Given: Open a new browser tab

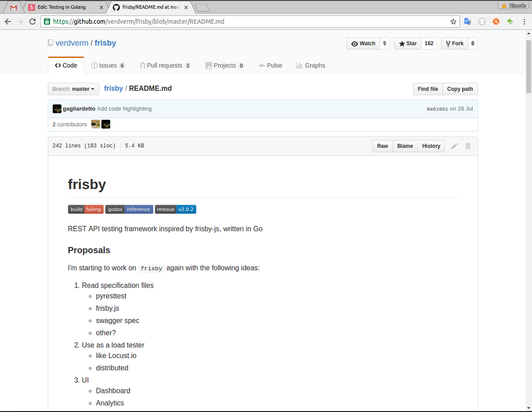Looking at the screenshot, I should (202, 7).
